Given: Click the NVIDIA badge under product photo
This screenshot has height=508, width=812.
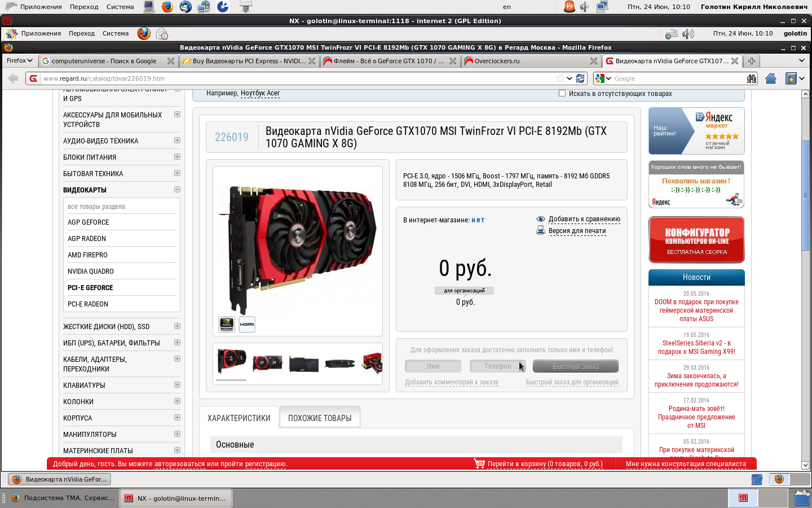Looking at the screenshot, I should tap(227, 324).
